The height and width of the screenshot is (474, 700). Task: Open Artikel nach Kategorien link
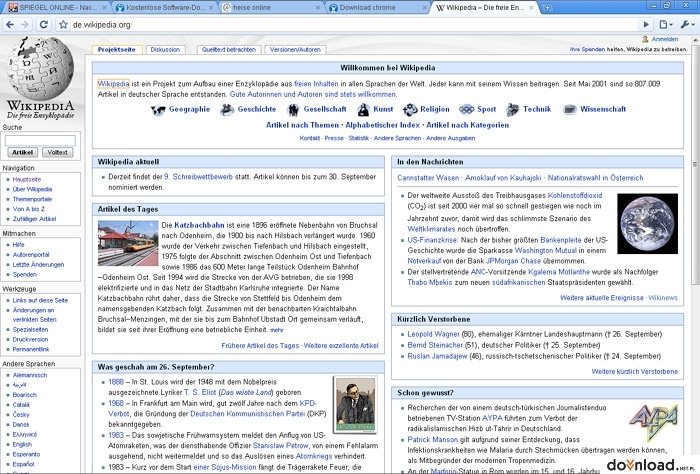467,125
